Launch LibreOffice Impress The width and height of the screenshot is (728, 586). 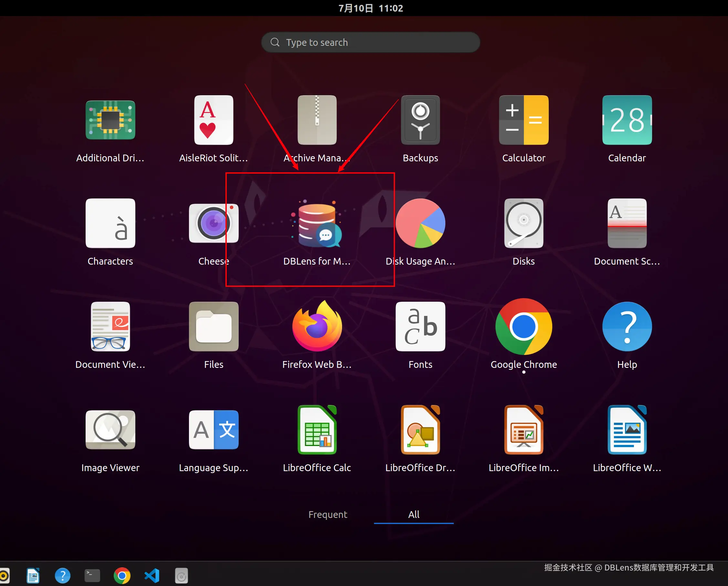523,430
